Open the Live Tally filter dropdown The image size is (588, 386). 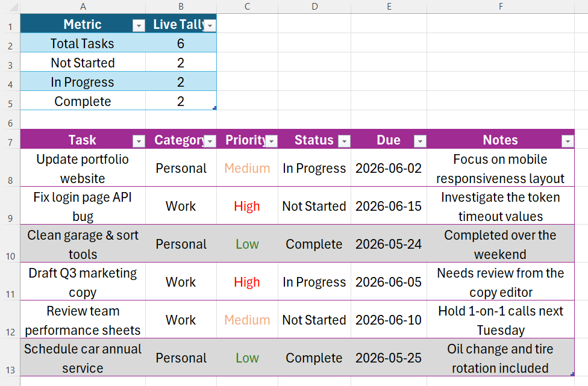point(210,25)
